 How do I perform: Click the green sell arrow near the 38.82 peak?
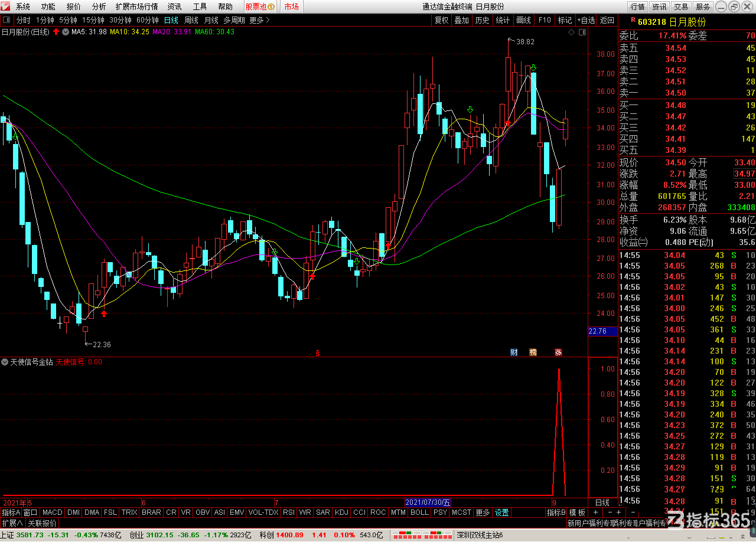tap(533, 68)
